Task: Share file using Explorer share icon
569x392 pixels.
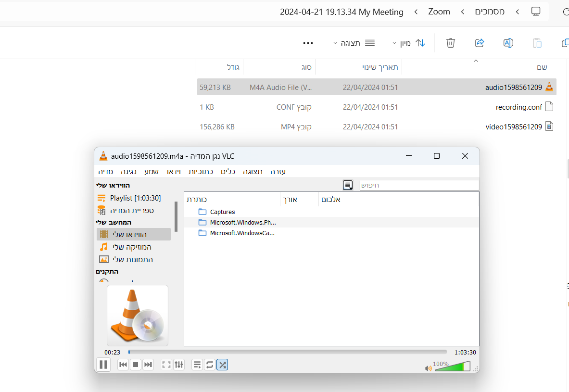Action: (480, 43)
